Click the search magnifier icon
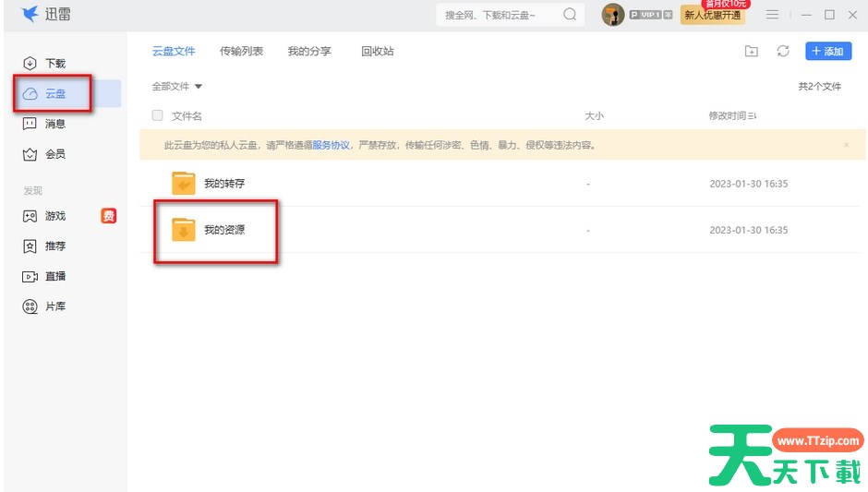Viewport: 868px width, 492px height. 570,15
